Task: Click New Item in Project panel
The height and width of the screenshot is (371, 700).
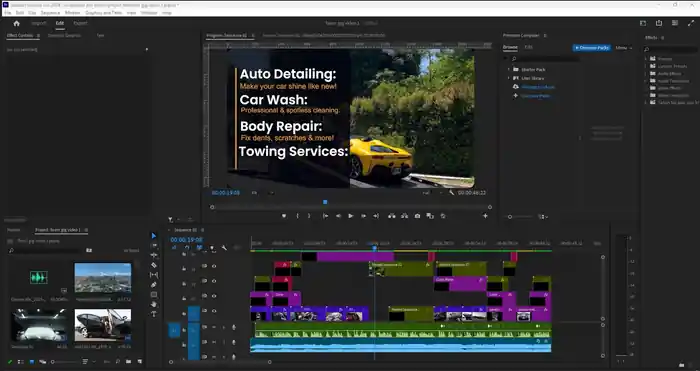Action: 140,362
